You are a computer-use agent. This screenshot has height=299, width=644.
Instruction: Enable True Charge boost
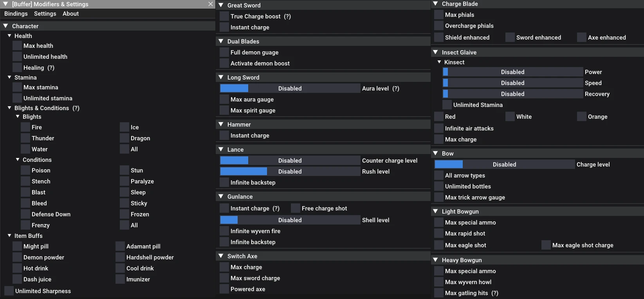pos(224,16)
